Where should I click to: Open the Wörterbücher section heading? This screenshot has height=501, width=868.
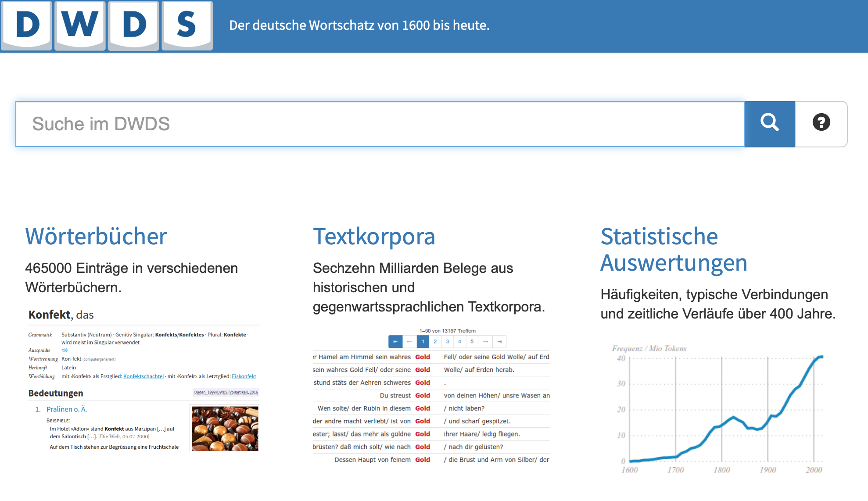tap(96, 236)
